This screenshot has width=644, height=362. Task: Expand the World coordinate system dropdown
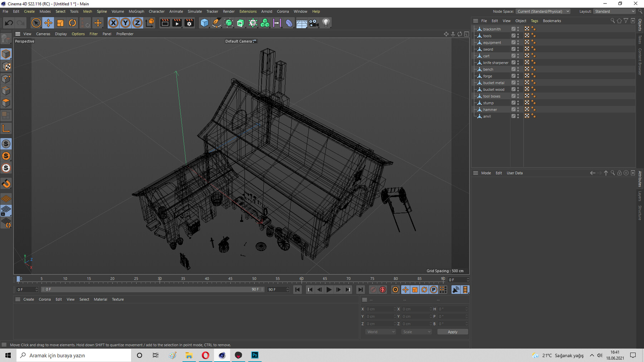(x=380, y=332)
